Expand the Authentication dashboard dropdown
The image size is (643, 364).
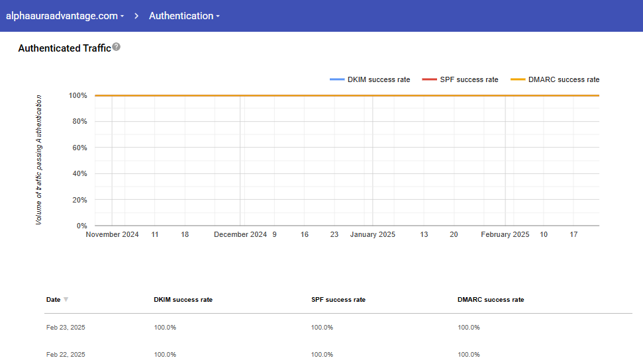[184, 16]
